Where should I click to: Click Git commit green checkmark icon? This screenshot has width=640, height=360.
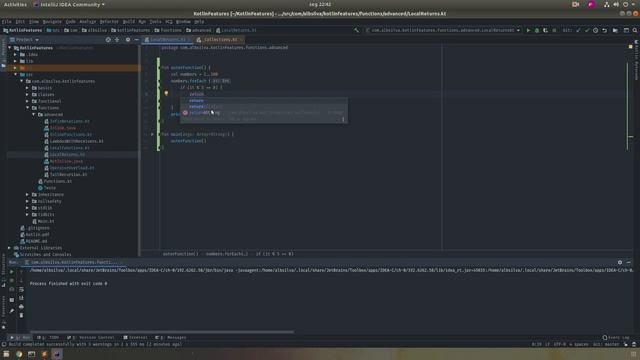click(x=587, y=30)
